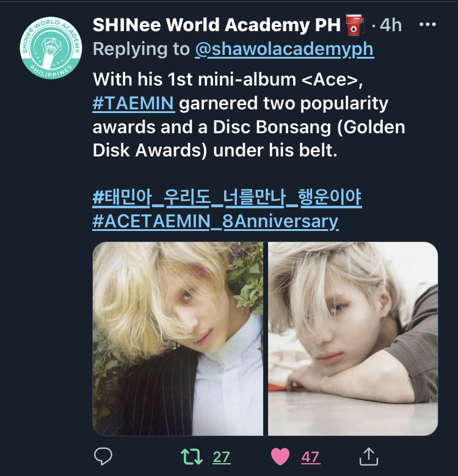
Task: Click the red fuel pump emoji
Action: 355,24
